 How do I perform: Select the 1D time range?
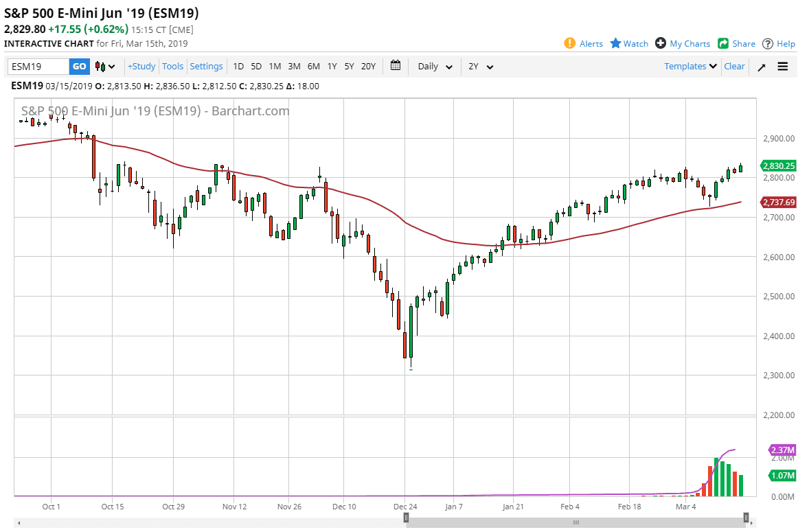point(238,66)
